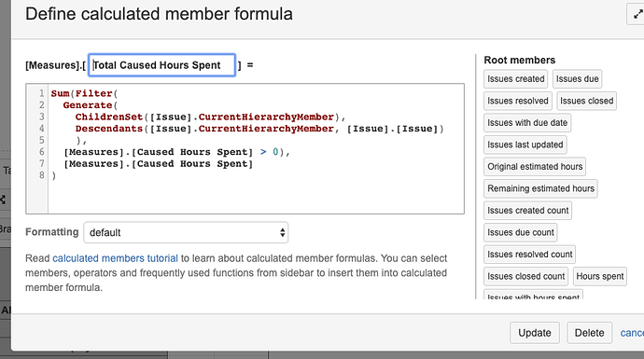Click the Generate( keyword in the formula
Image resolution: width=644 pixels, height=359 pixels.
(x=91, y=105)
